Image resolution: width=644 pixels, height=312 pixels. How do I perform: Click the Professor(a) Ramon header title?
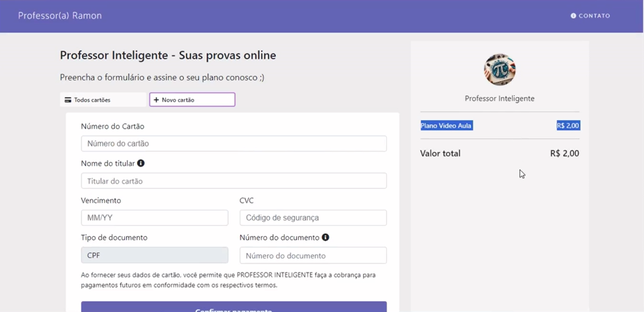click(59, 15)
